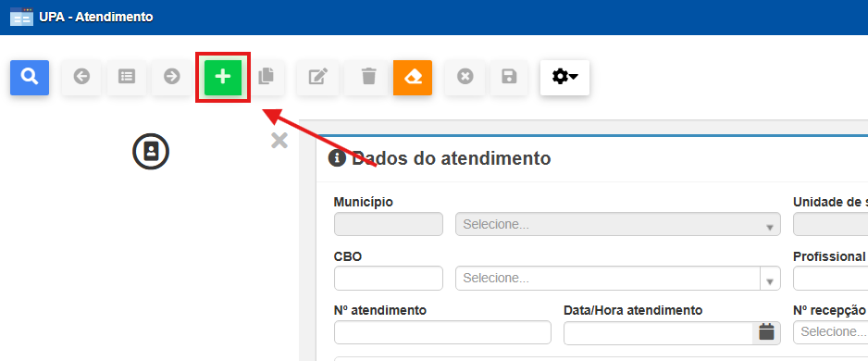Close the side panel with gray X

click(279, 142)
